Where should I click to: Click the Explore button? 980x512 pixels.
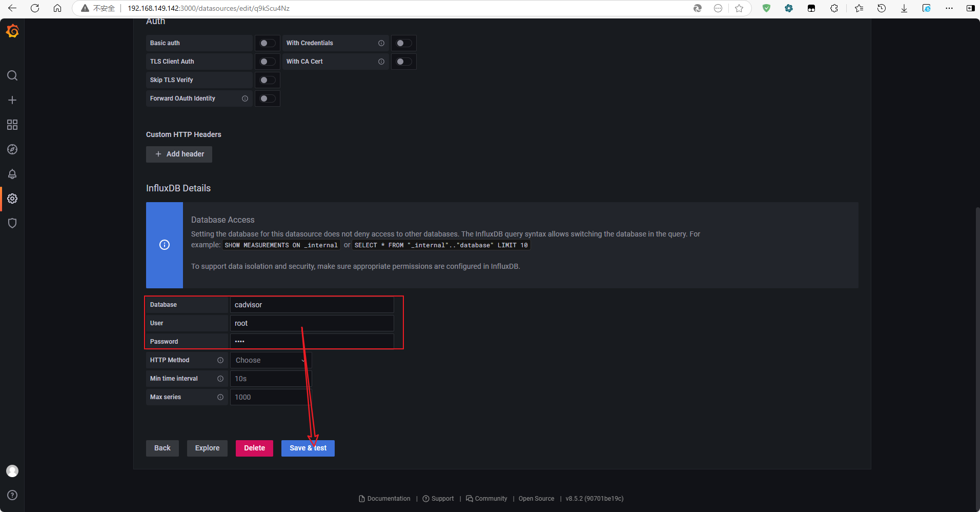207,448
